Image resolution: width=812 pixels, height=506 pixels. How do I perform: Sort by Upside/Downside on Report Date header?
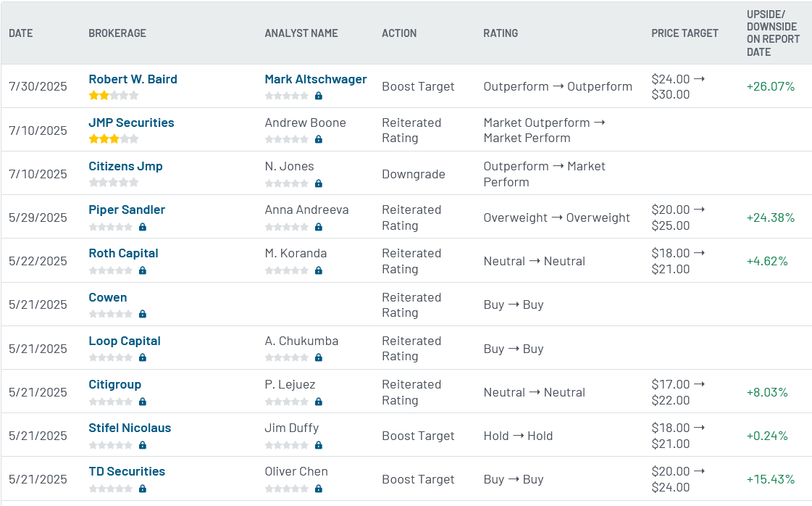(x=773, y=33)
